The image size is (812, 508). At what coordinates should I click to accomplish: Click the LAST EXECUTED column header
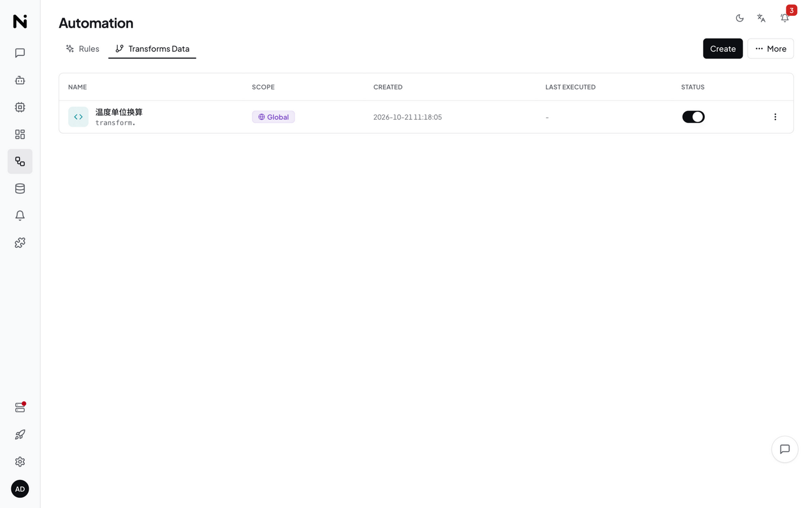(x=571, y=87)
